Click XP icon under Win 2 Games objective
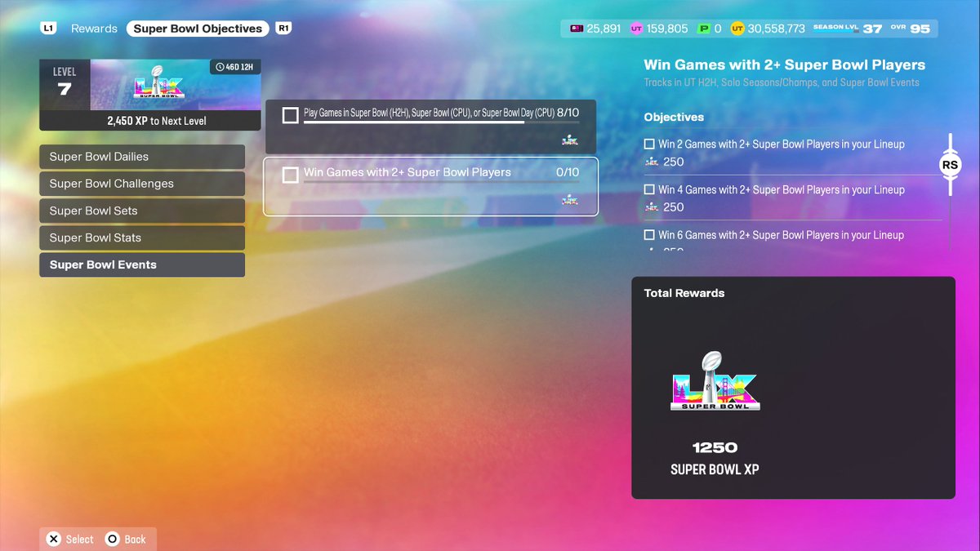980x551 pixels. pyautogui.click(x=652, y=162)
